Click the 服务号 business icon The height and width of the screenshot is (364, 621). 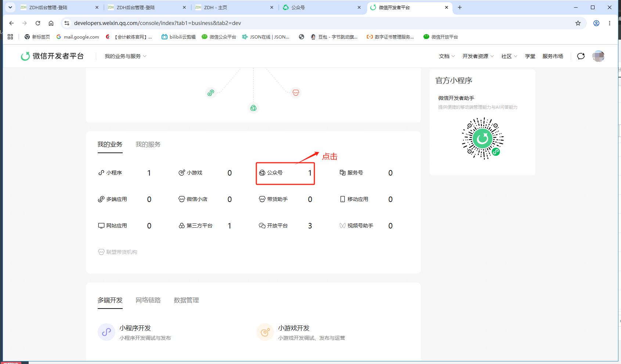click(343, 173)
